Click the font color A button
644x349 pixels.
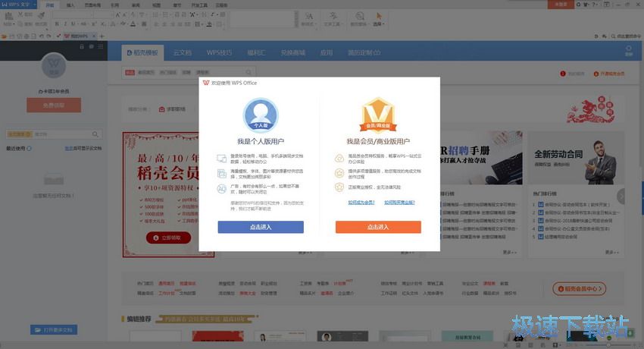(x=133, y=24)
